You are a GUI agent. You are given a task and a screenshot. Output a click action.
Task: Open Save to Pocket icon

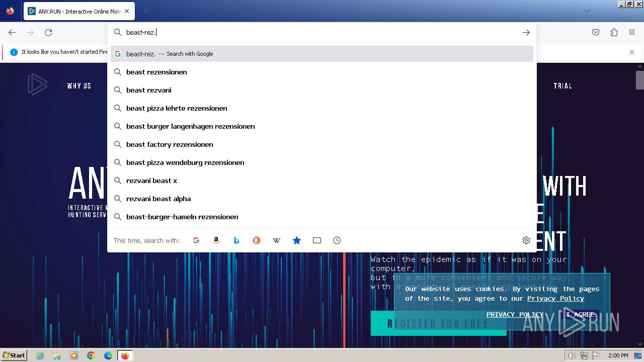point(596,32)
